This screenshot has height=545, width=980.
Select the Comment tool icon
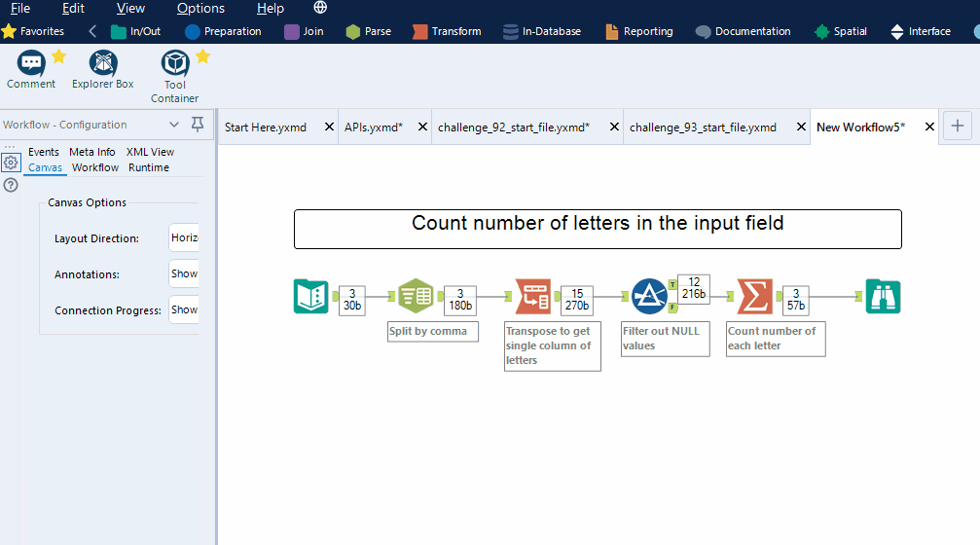tap(30, 63)
